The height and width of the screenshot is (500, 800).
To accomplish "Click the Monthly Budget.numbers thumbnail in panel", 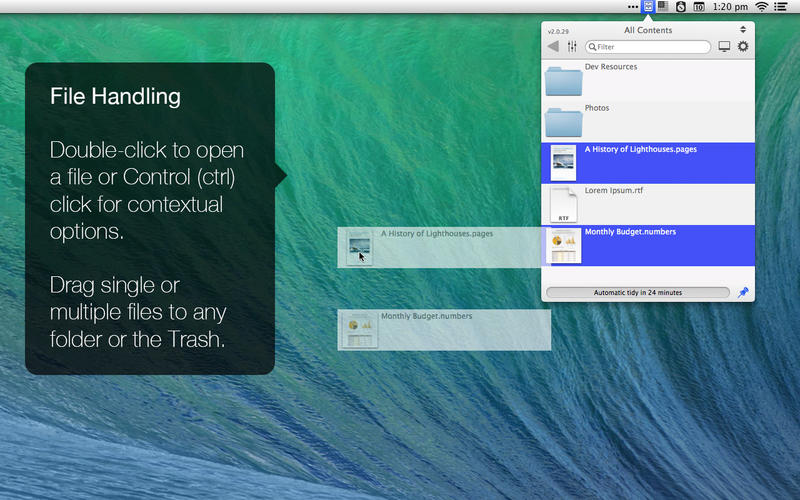I will pos(563,245).
